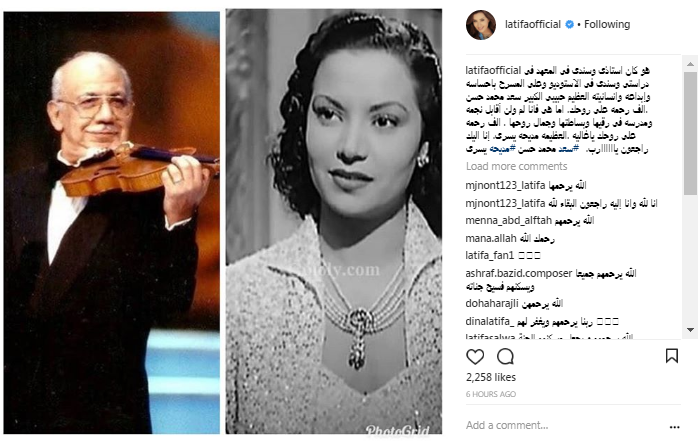Click the 6 HOURS AGO timestamp
The width and height of the screenshot is (698, 442).
[491, 394]
